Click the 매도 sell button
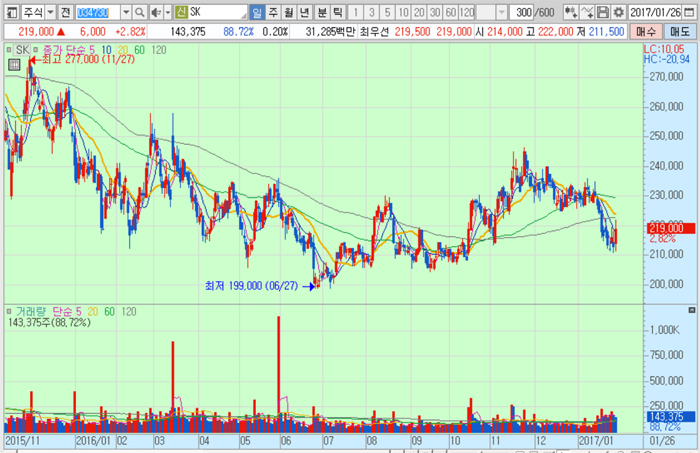 680,32
